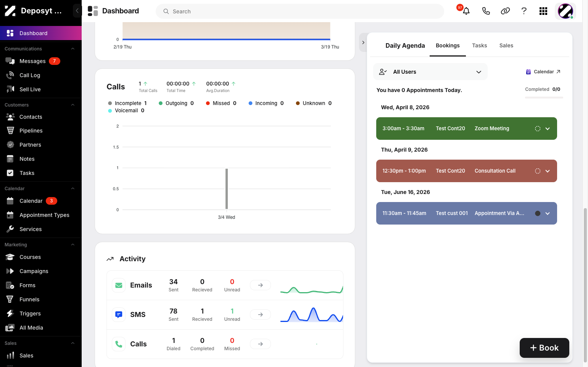Toggle status dot on 11:30am appointment

tap(538, 213)
